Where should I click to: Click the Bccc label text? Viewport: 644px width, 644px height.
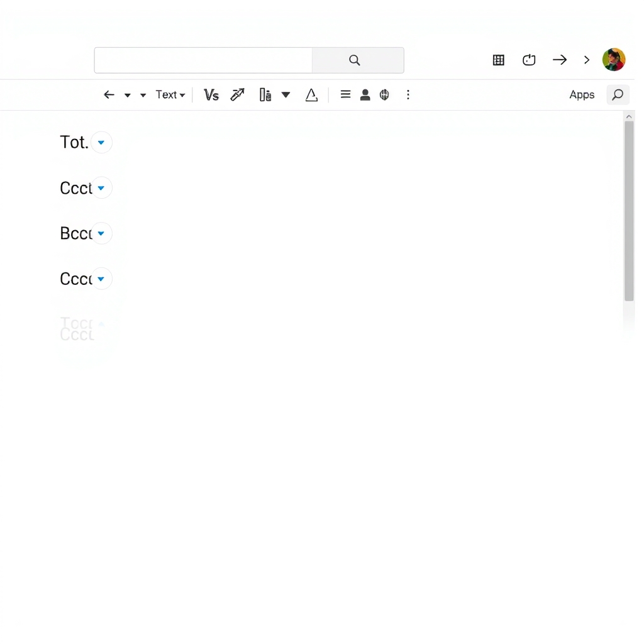pyautogui.click(x=75, y=233)
